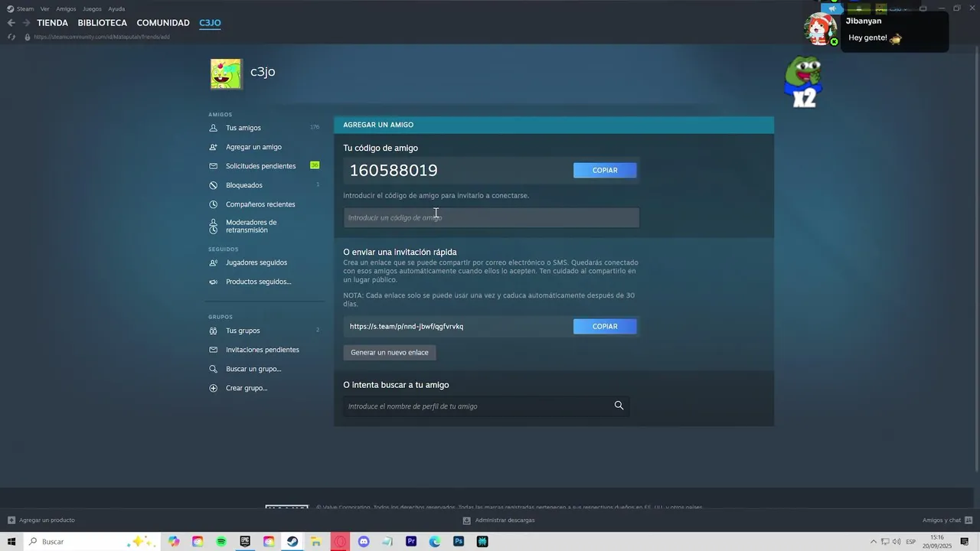The width and height of the screenshot is (980, 551).
Task: Switch to the COMUNIDAD tab
Action: 163,23
